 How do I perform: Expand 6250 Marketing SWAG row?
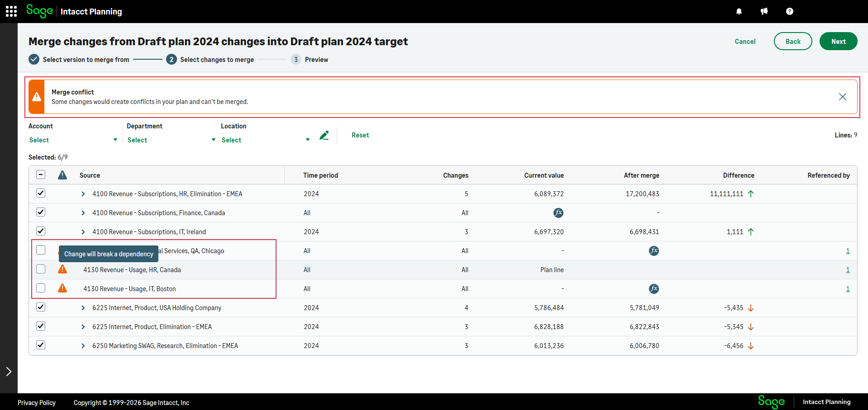click(83, 346)
